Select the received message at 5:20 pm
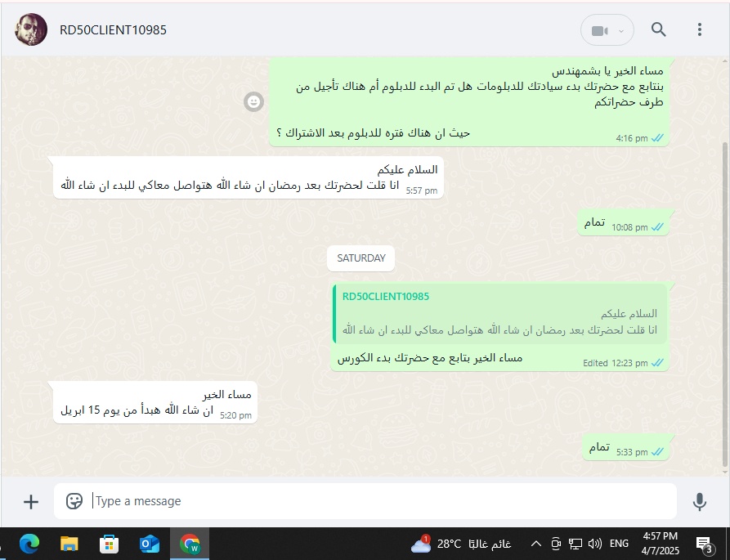Screen dimensions: 730x560 pyautogui.click(x=155, y=402)
